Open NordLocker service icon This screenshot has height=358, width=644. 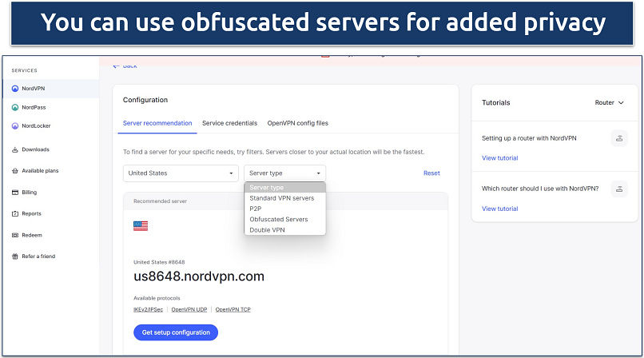[x=15, y=126]
